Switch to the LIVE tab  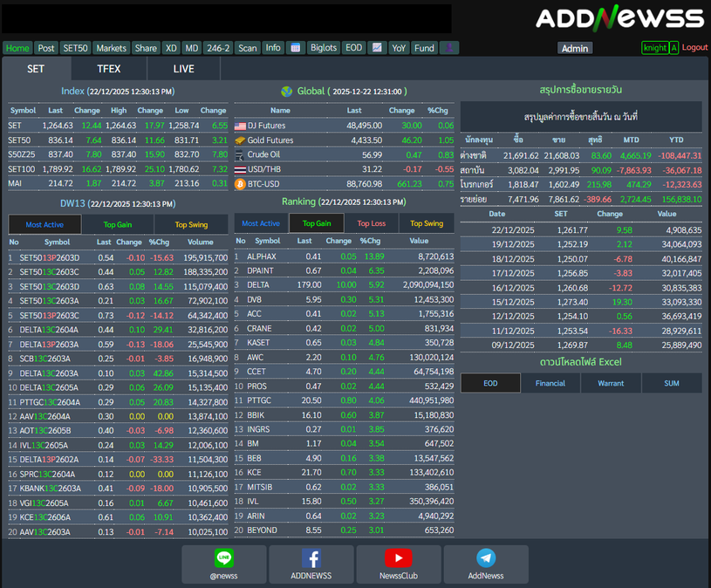tap(184, 69)
